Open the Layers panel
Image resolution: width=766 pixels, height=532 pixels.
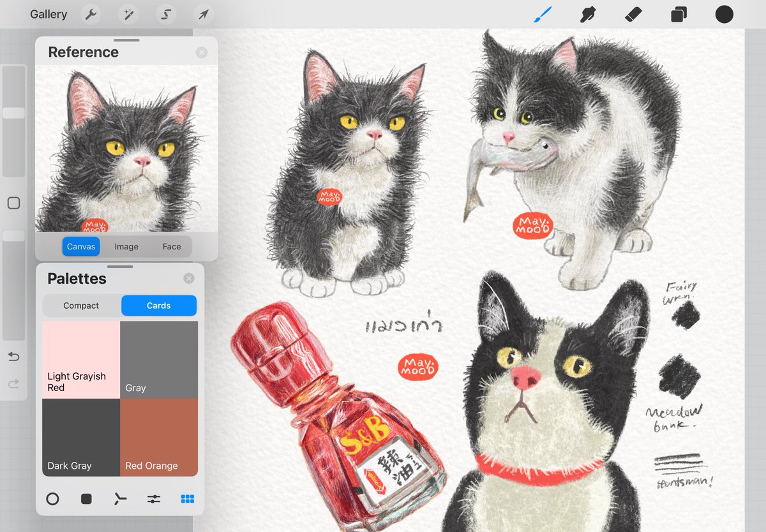click(679, 14)
